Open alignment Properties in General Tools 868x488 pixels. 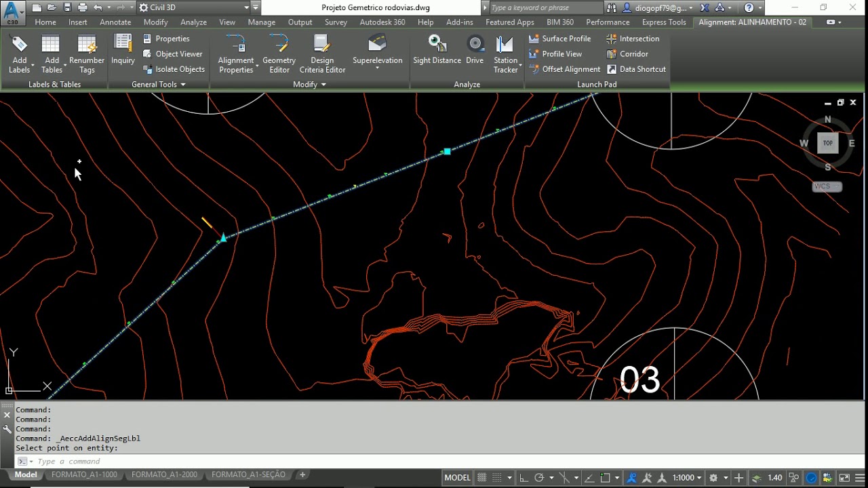[166, 39]
